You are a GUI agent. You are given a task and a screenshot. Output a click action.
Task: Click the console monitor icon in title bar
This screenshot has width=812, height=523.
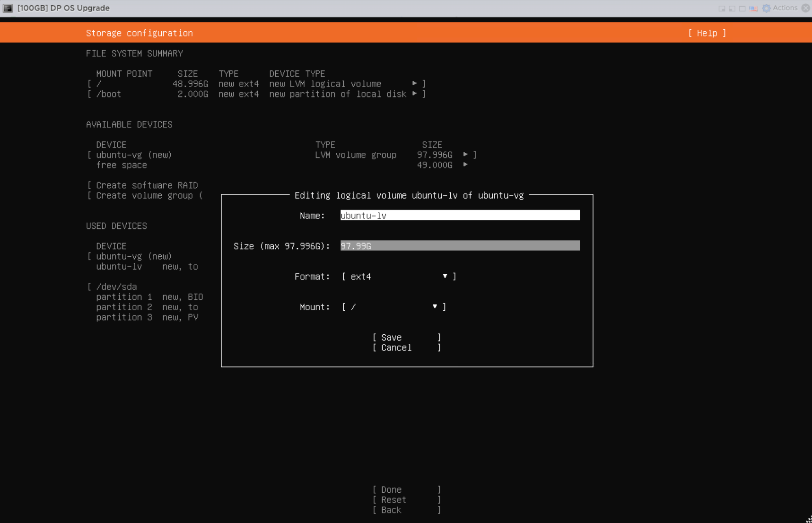pyautogui.click(x=8, y=8)
